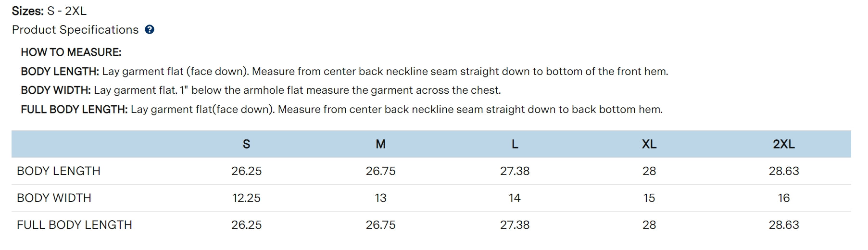This screenshot has height=250, width=868.
Task: Select the 2XL size column header
Action: click(x=783, y=144)
